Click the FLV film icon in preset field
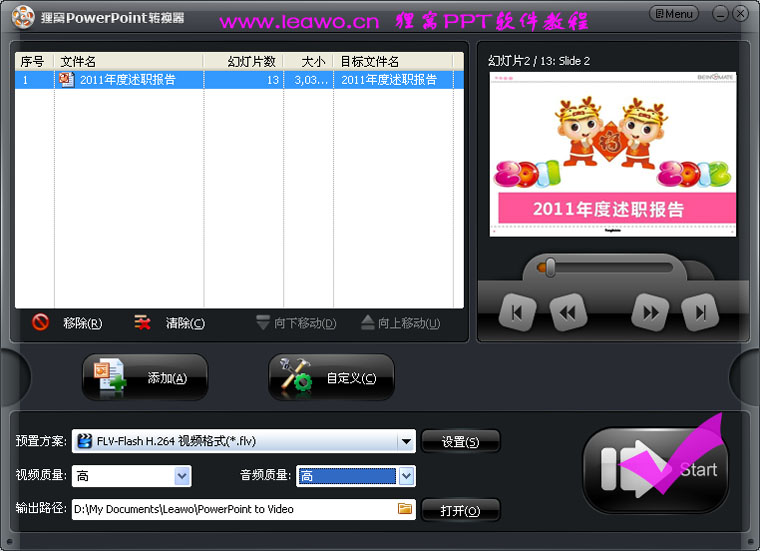 (84, 441)
